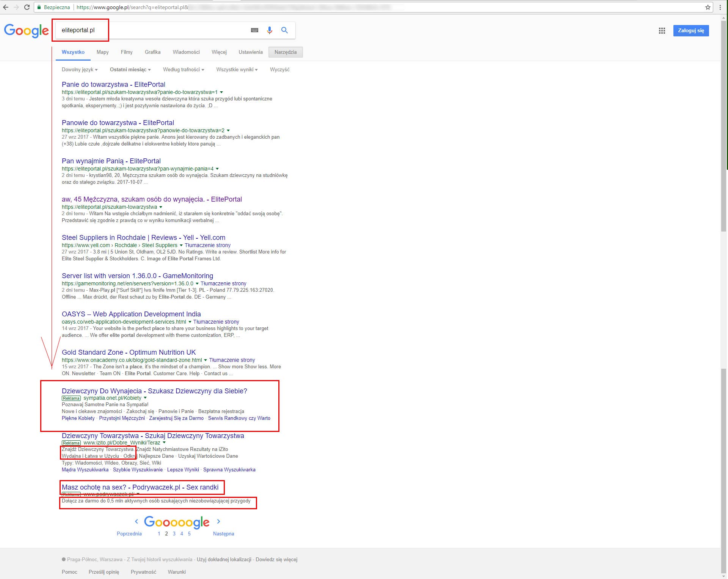
Task: Click inside the search box text
Action: (78, 30)
